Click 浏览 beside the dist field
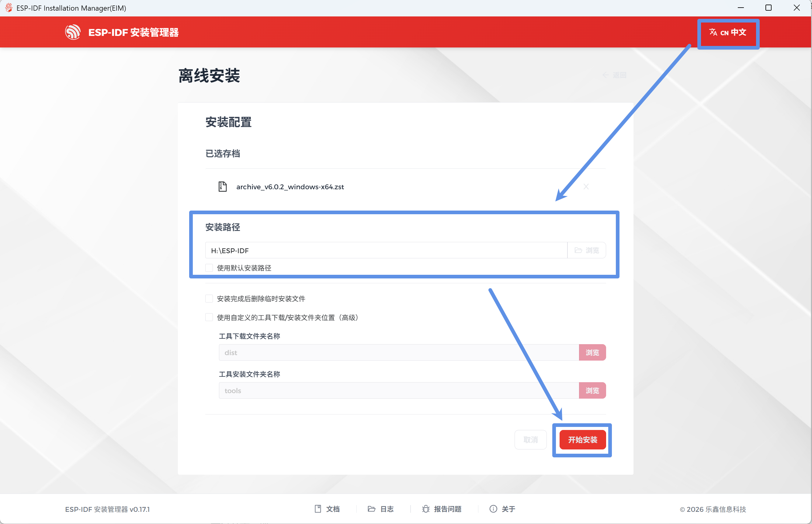This screenshot has height=524, width=812. pos(592,352)
